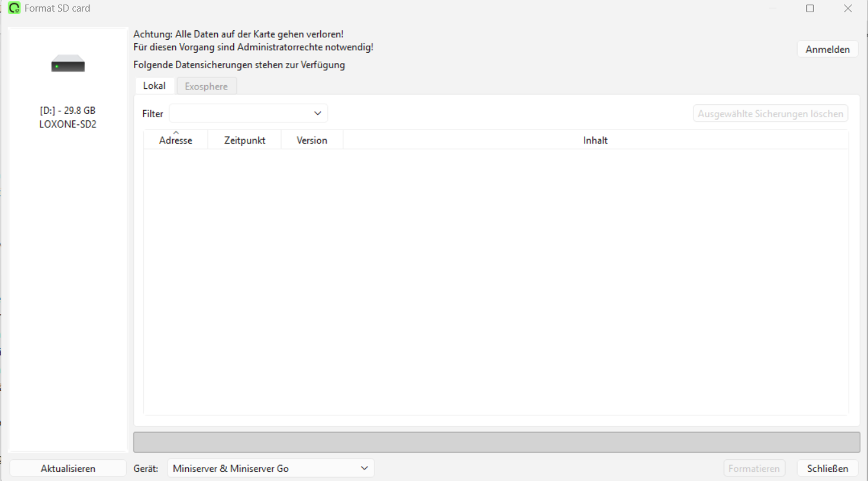The height and width of the screenshot is (481, 868).
Task: Select the '[D:] - 29.8 GB' drive label
Action: tap(68, 111)
